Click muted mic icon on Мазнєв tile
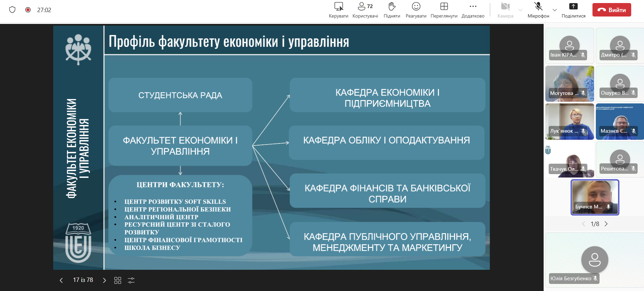The width and height of the screenshot is (644, 291). [x=633, y=131]
